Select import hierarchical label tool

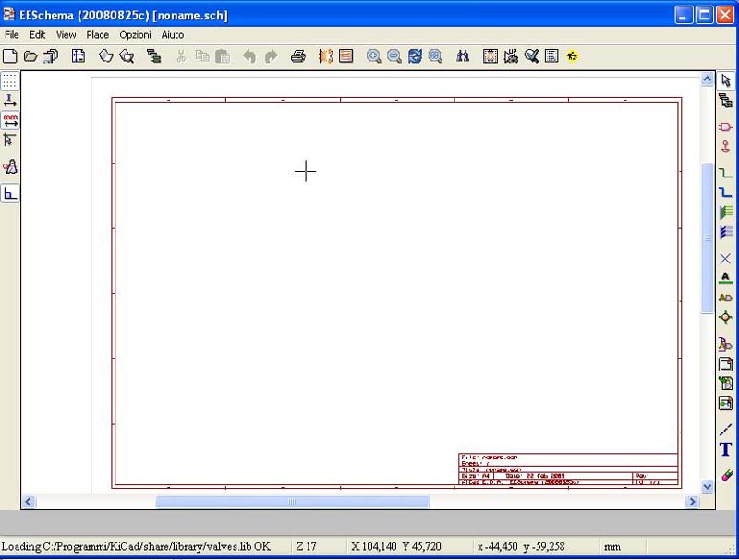(726, 383)
